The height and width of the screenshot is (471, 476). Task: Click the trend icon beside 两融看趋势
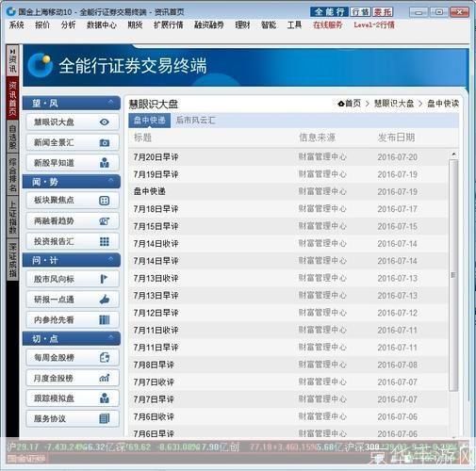coord(105,221)
